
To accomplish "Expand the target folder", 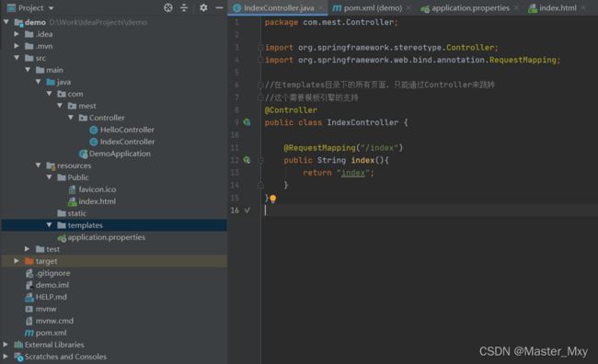I will click(x=17, y=261).
